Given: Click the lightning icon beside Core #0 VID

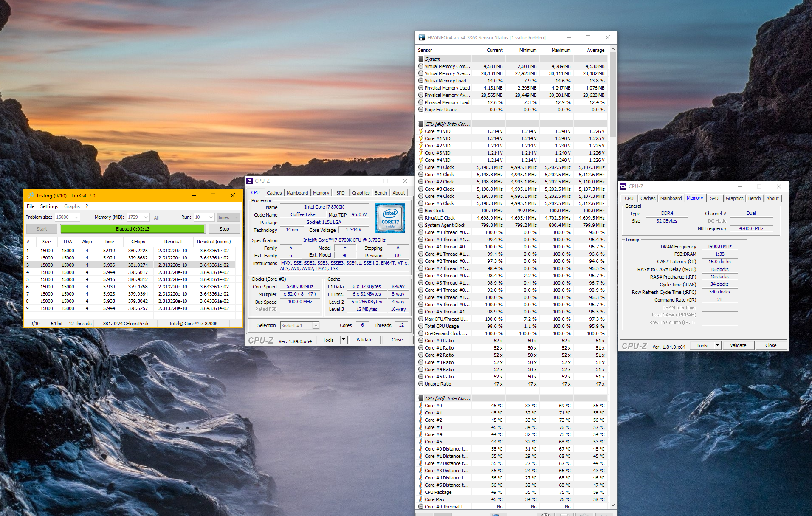Looking at the screenshot, I should point(421,131).
